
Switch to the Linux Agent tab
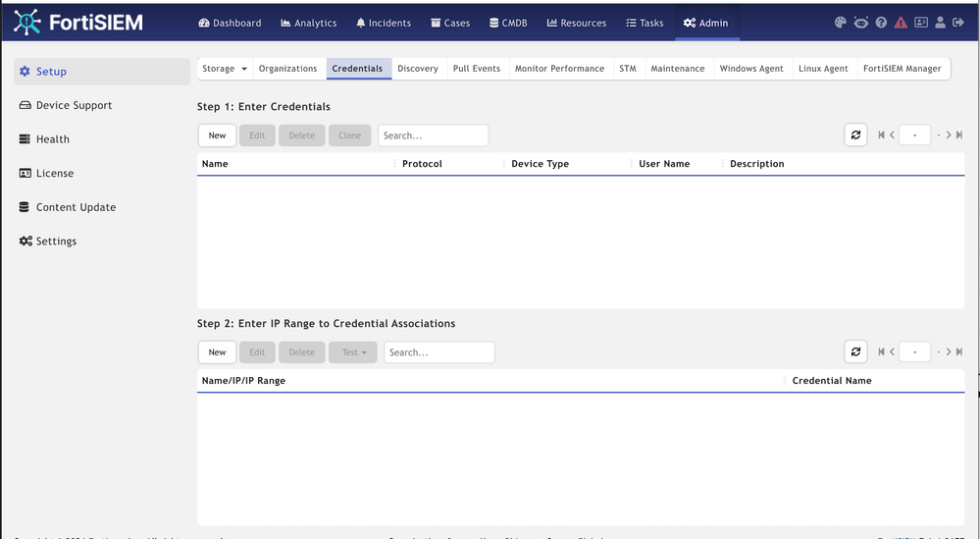[823, 69]
